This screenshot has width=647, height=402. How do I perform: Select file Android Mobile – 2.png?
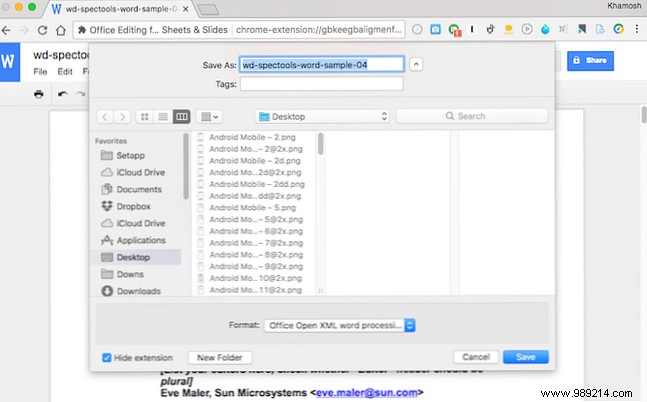click(x=252, y=137)
